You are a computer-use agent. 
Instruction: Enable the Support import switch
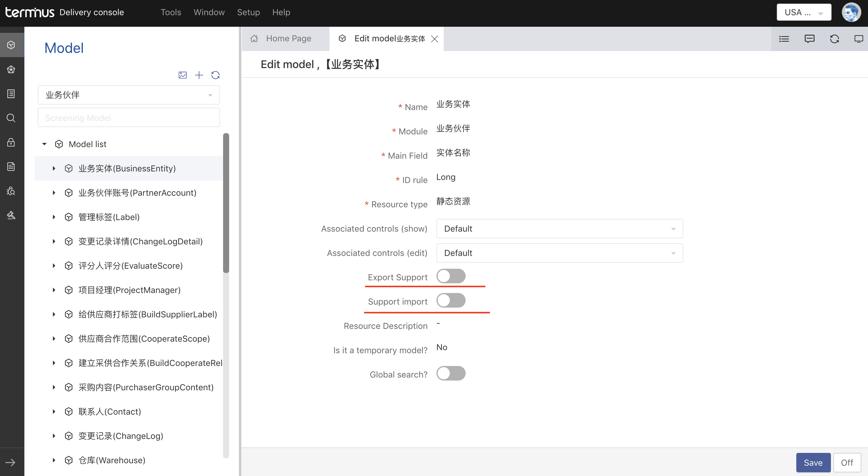click(x=451, y=300)
